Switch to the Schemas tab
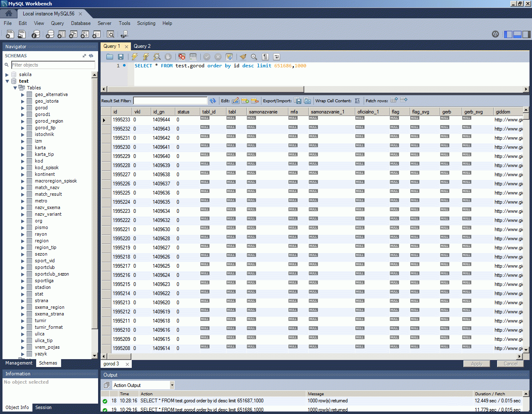The image size is (532, 414). pos(48,363)
